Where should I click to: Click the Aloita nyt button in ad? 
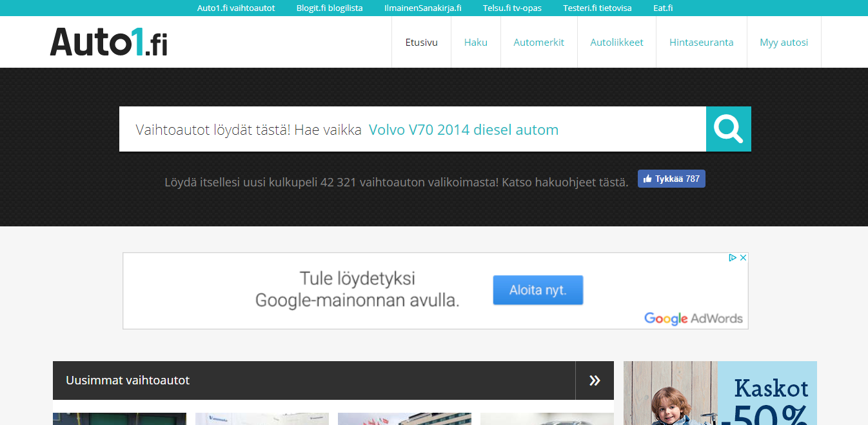click(x=538, y=290)
